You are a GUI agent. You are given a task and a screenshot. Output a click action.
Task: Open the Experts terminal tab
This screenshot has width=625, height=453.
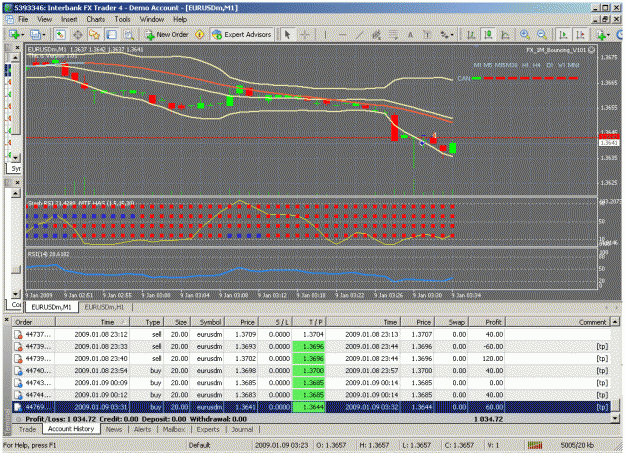(208, 429)
